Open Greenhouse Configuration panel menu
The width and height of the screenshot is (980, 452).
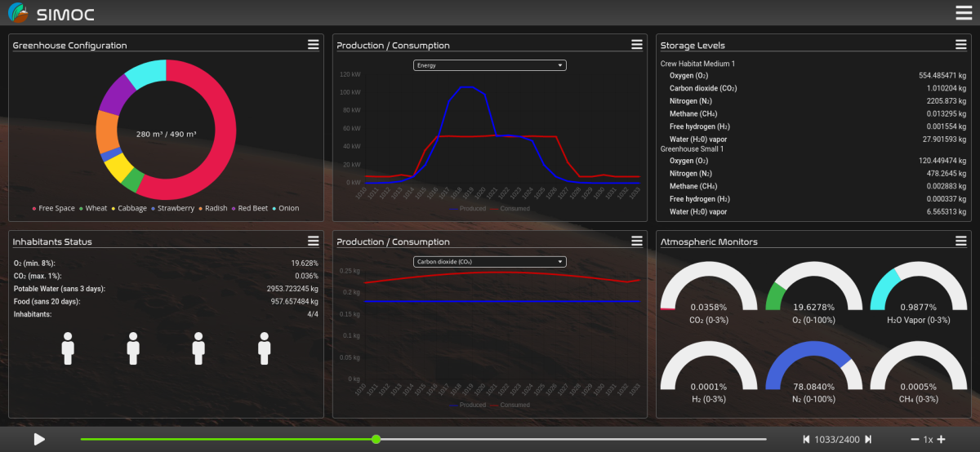tap(313, 45)
